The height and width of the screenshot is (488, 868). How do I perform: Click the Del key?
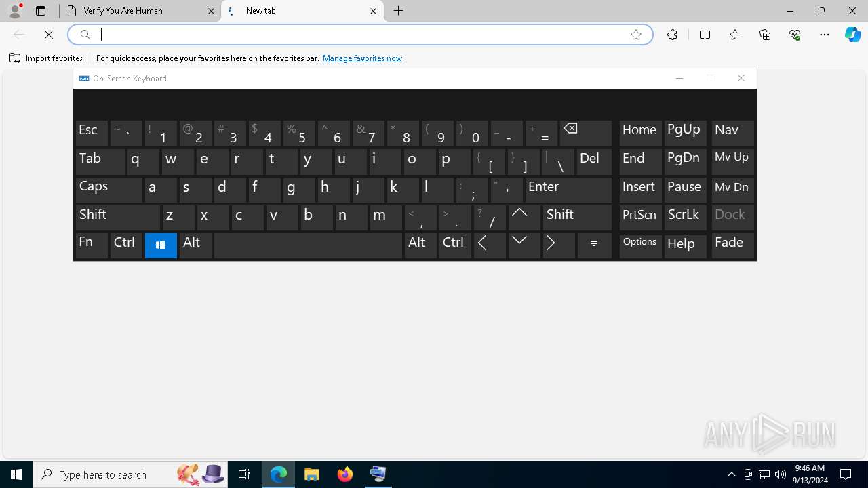point(595,161)
